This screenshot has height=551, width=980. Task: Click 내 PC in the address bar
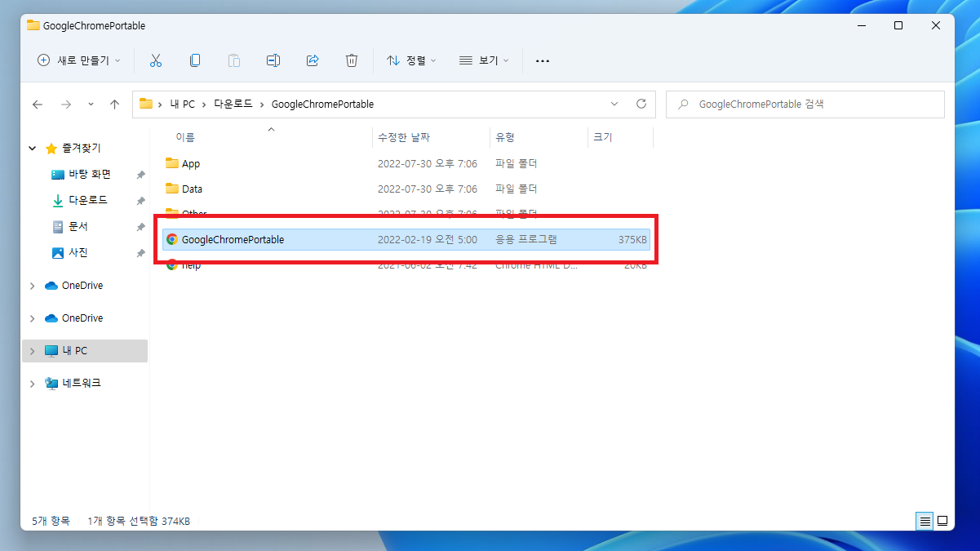(x=183, y=104)
